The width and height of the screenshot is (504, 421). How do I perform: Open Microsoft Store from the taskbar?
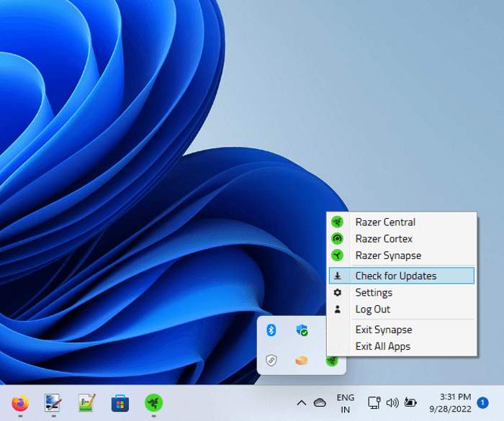[x=120, y=402]
